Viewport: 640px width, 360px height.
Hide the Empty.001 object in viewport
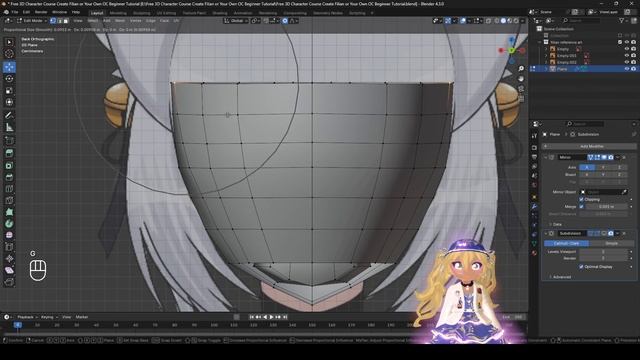627,56
